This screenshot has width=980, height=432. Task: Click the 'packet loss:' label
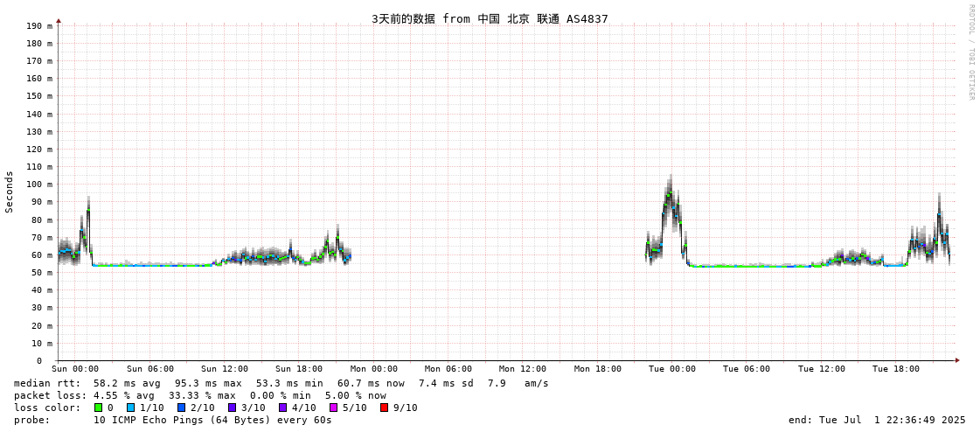[x=49, y=395]
